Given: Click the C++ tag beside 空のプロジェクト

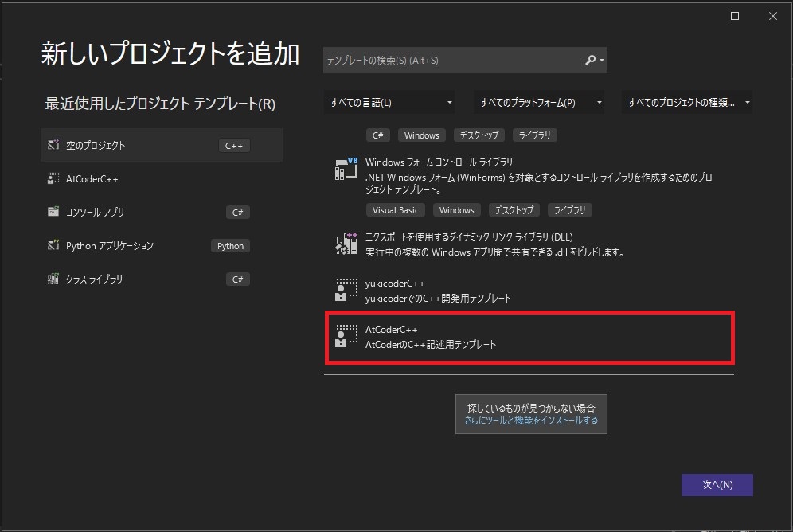Looking at the screenshot, I should (x=234, y=146).
